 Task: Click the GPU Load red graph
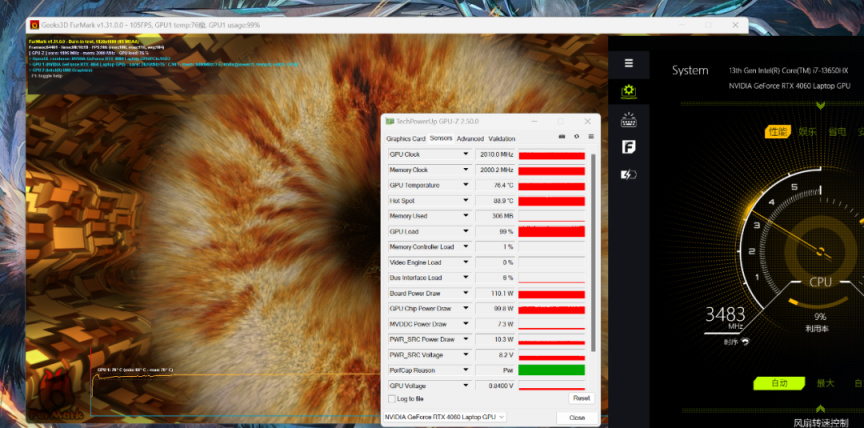pyautogui.click(x=552, y=231)
